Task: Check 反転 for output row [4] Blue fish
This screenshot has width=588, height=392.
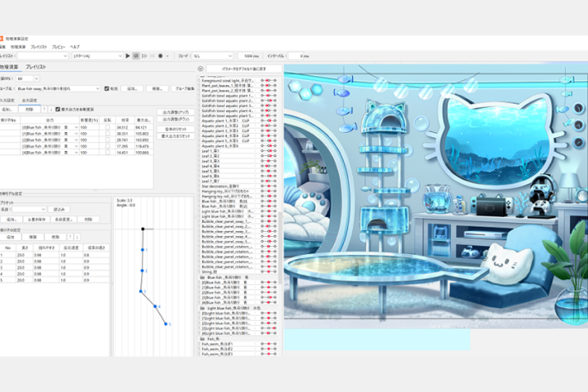Action: pos(108,152)
